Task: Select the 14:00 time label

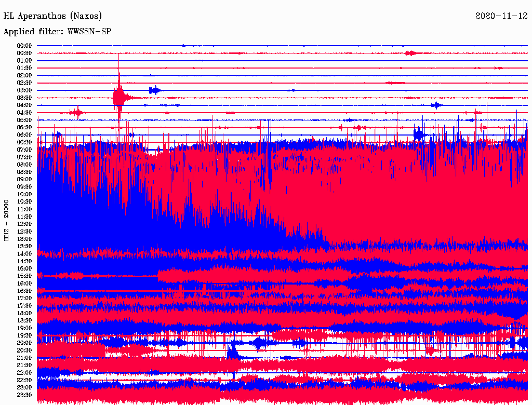Action: pos(24,254)
